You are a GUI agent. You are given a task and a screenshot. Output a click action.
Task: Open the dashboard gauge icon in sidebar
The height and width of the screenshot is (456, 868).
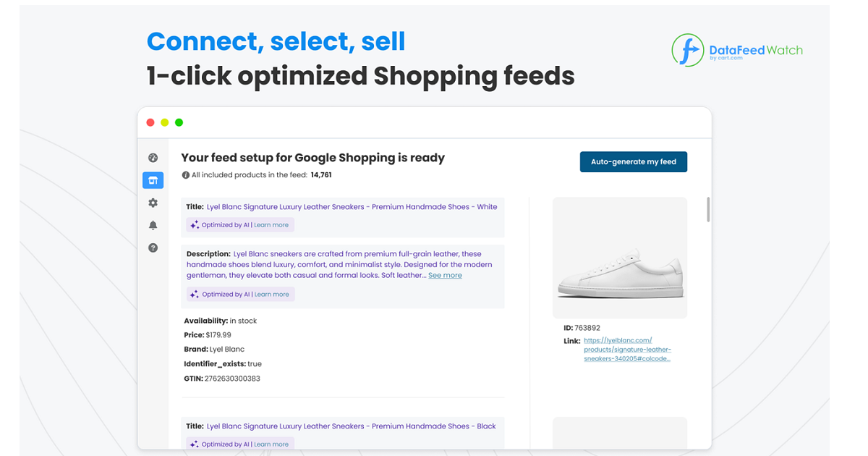click(153, 158)
